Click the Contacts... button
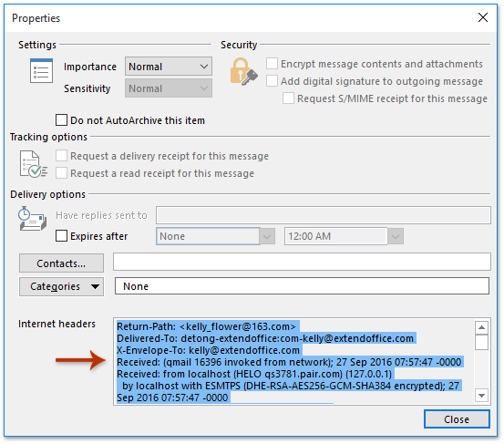This screenshot has height=444, width=504. 61,263
